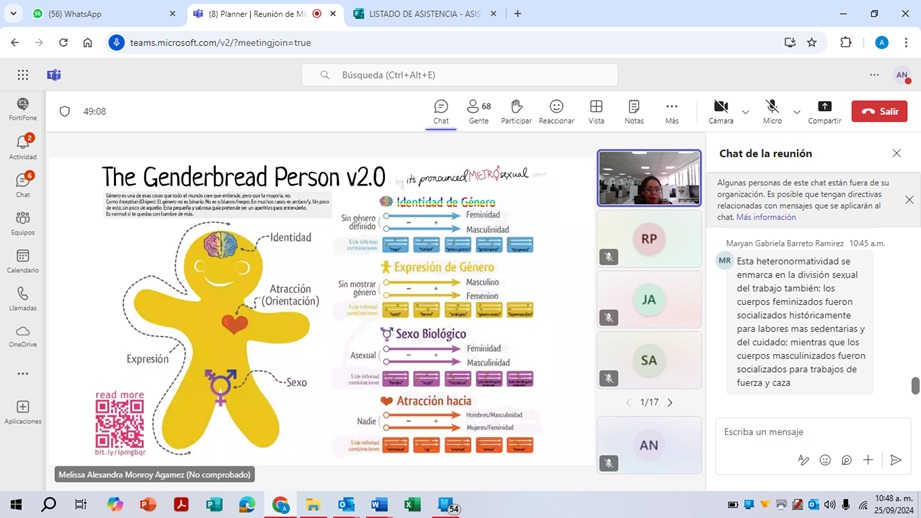Select the Planner Reunión browser tab
The height and width of the screenshot is (518, 921).
[x=264, y=14]
